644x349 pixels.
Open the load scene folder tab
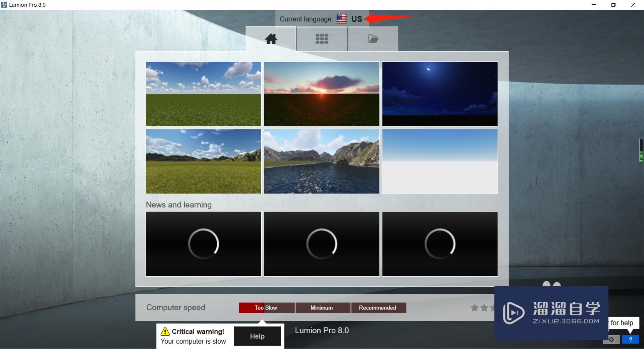pyautogui.click(x=373, y=39)
